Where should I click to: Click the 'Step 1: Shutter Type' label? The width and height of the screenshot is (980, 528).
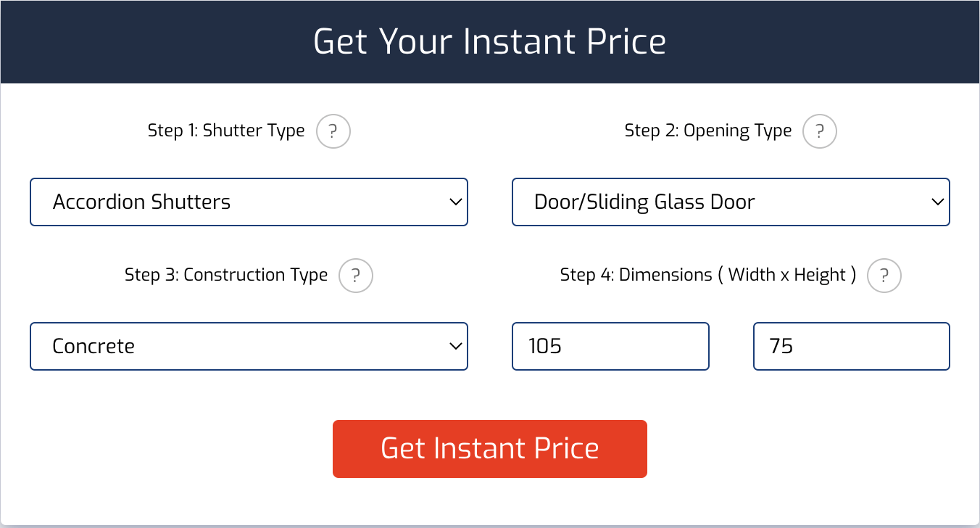pyautogui.click(x=226, y=131)
